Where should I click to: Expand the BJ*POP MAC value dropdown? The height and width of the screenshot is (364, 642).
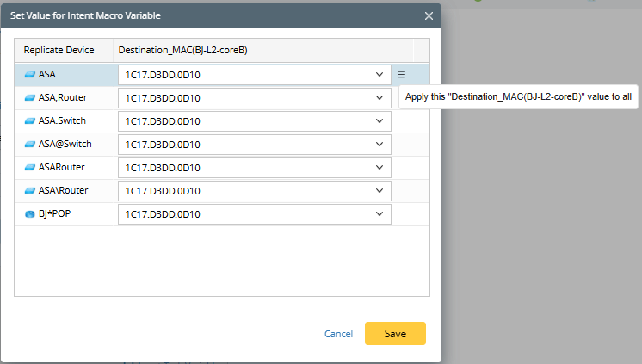[380, 214]
